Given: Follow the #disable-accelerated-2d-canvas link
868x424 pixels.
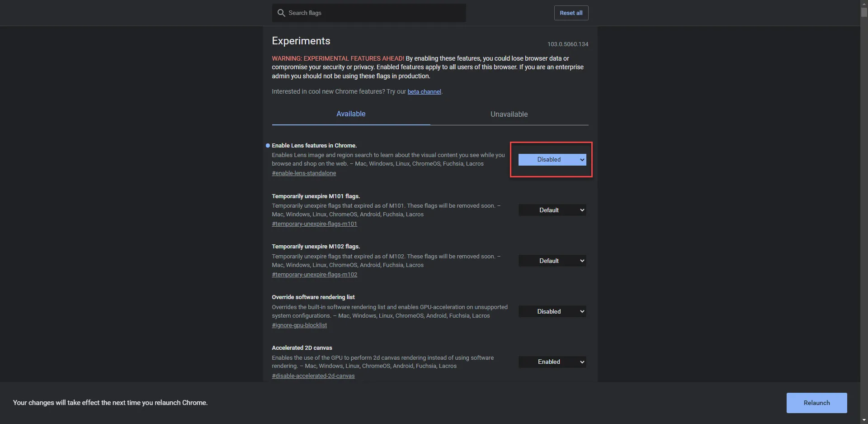Looking at the screenshot, I should 313,376.
